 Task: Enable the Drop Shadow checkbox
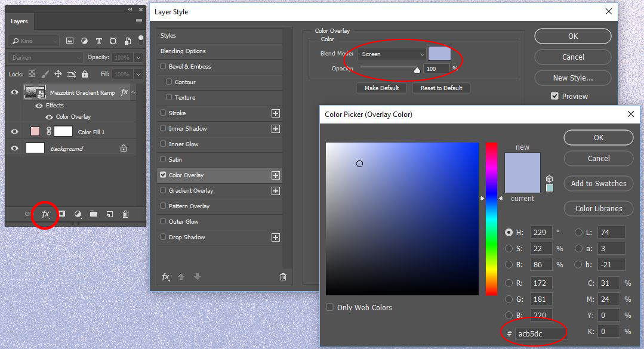tap(164, 237)
